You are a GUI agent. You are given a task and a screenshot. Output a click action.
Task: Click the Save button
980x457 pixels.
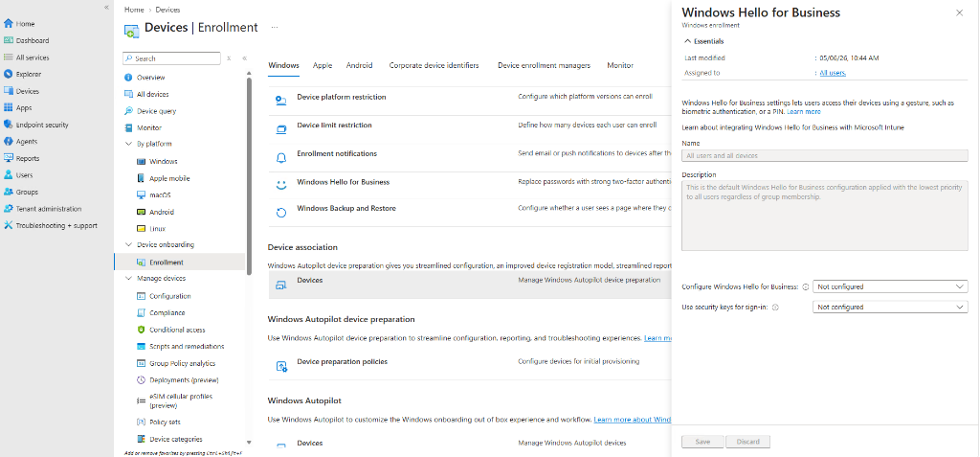[702, 442]
